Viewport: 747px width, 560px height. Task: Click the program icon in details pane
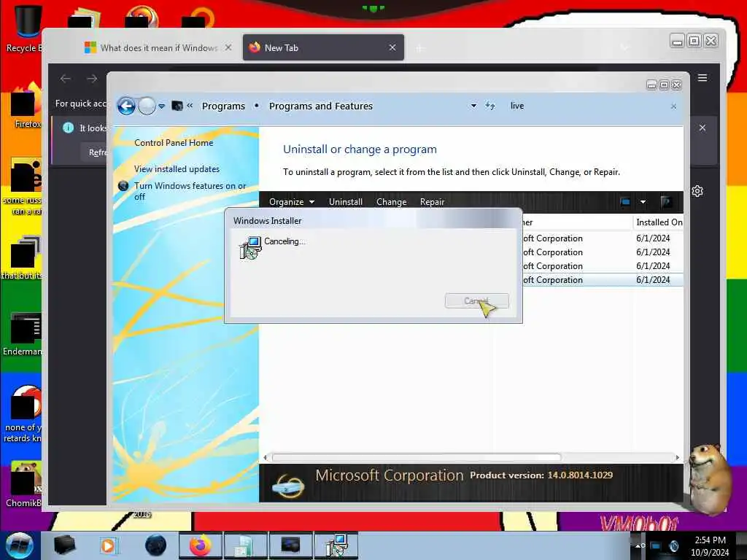(x=288, y=485)
